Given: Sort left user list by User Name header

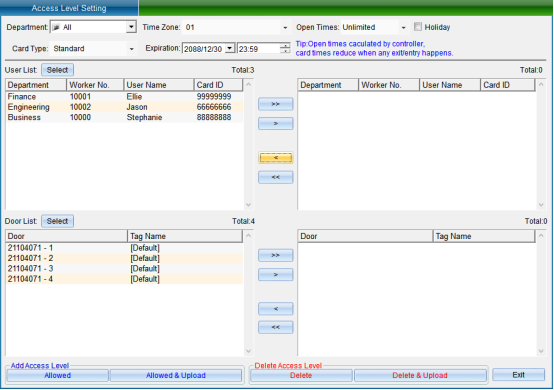Looking at the screenshot, I should (x=159, y=85).
